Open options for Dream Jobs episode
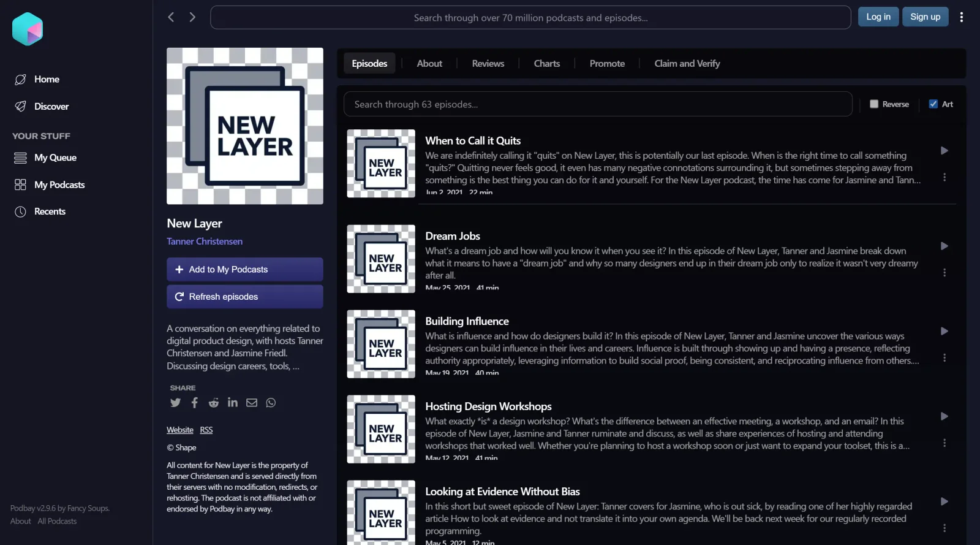The height and width of the screenshot is (545, 980). coord(944,272)
